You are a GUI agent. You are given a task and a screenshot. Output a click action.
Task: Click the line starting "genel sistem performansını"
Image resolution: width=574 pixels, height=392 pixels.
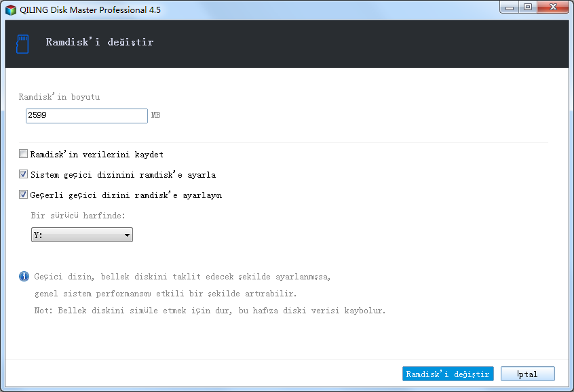pos(166,294)
